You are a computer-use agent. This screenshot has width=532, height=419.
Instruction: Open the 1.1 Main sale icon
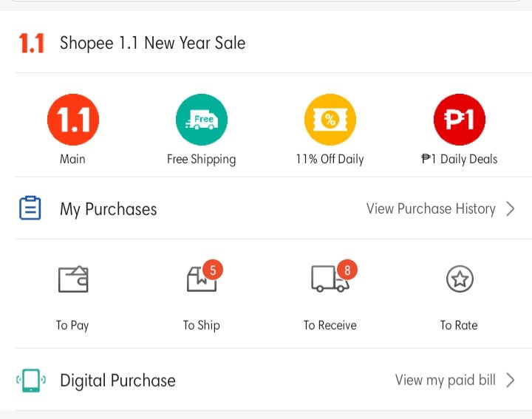point(73,120)
